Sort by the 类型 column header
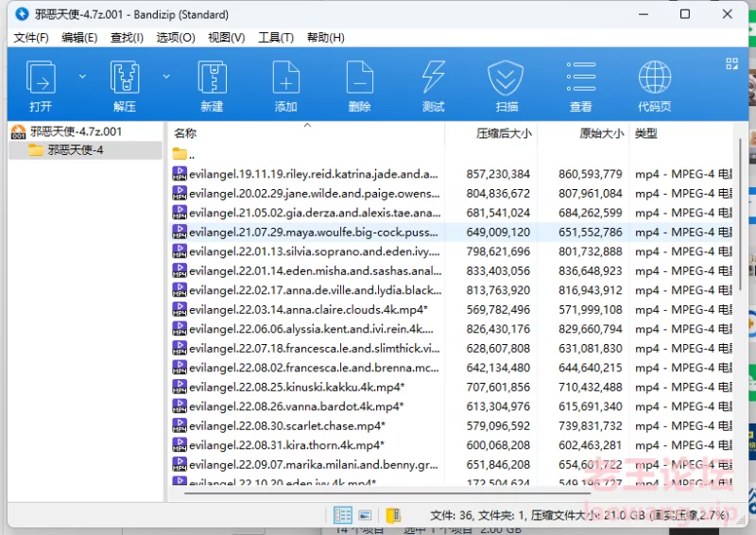This screenshot has width=756, height=535. [680, 133]
